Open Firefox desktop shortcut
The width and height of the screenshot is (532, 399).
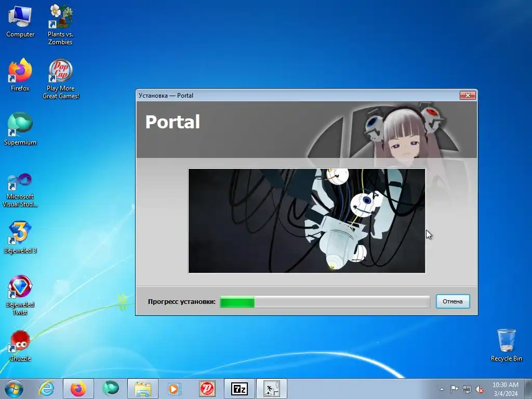20,75
